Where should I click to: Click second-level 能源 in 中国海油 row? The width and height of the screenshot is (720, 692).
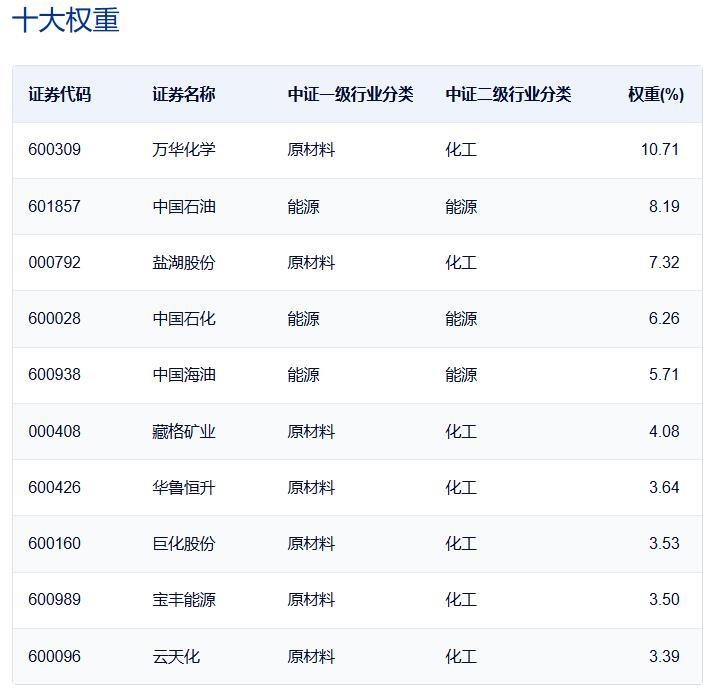click(461, 374)
